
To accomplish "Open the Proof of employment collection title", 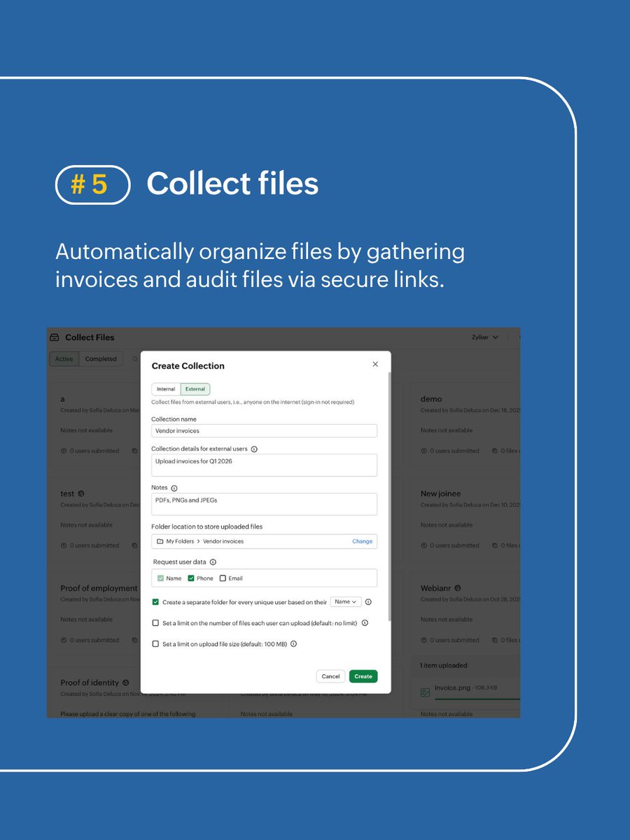I will pyautogui.click(x=99, y=589).
